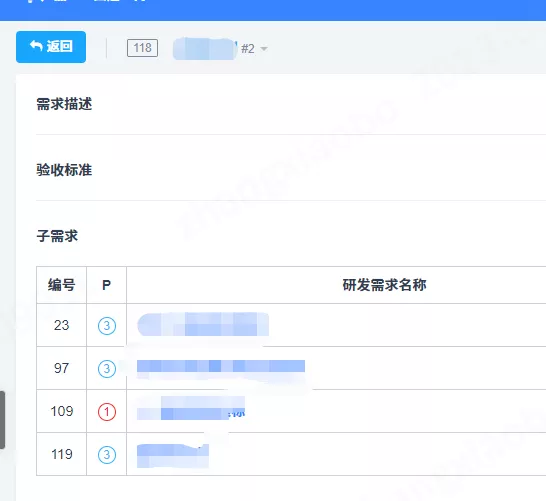Screen dimensions: 546x501
Task: Click the 编号 column header
Action: click(x=62, y=285)
